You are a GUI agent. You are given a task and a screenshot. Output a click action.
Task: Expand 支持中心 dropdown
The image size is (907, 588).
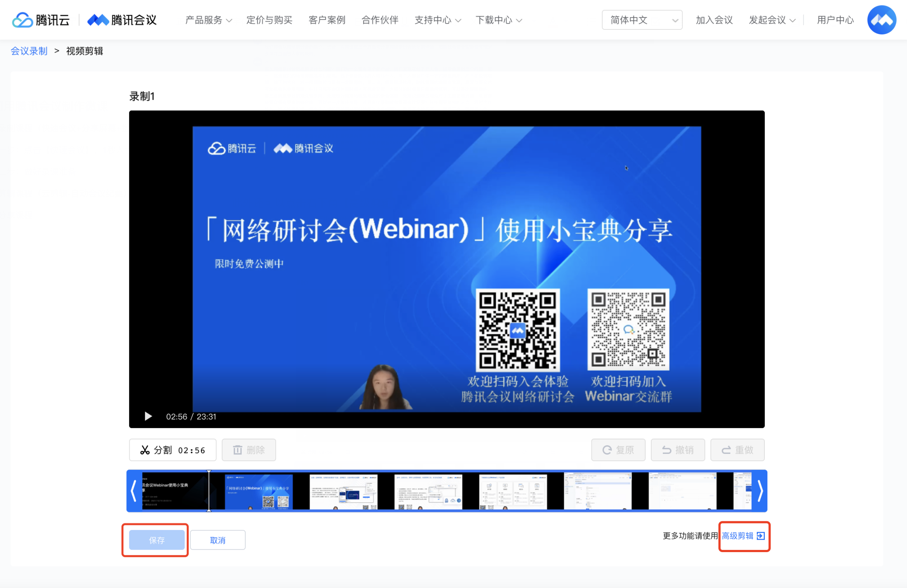pos(438,20)
